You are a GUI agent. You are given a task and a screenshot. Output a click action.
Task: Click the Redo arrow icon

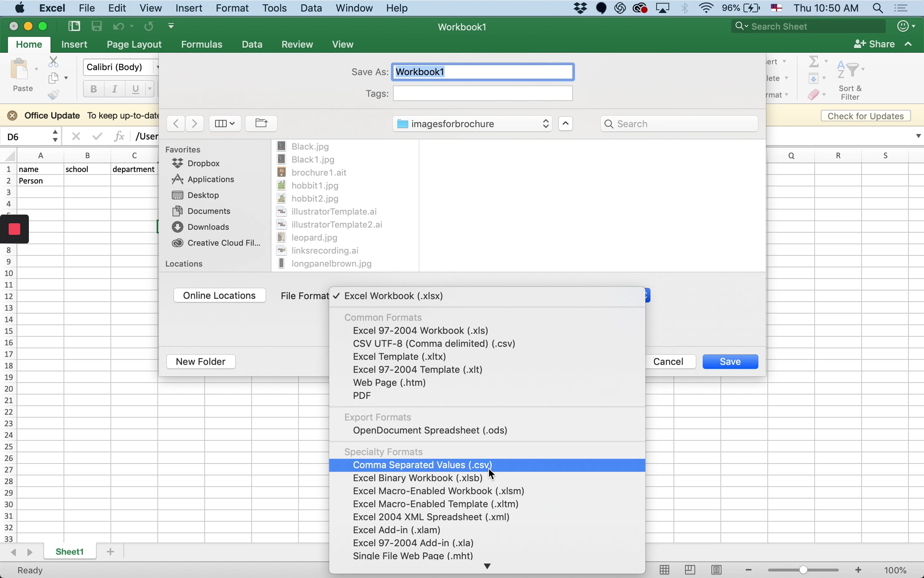coord(149,26)
